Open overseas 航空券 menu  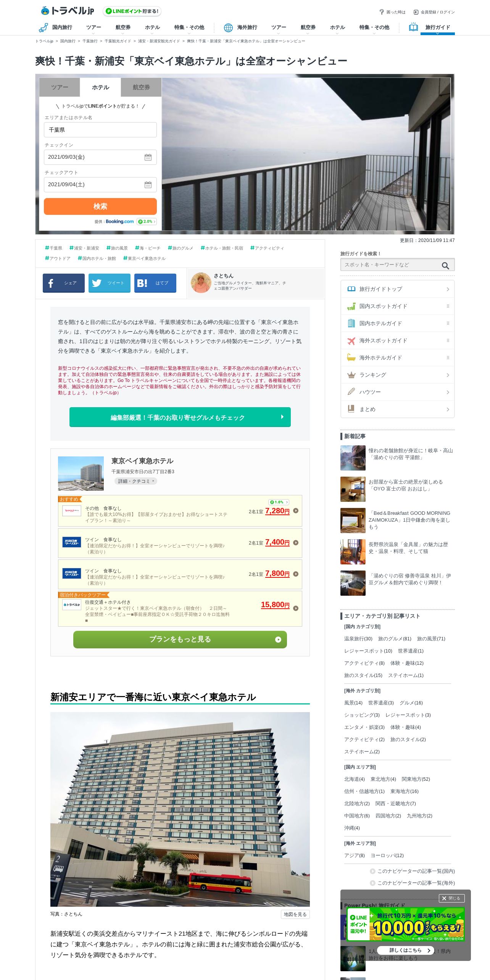point(308,27)
